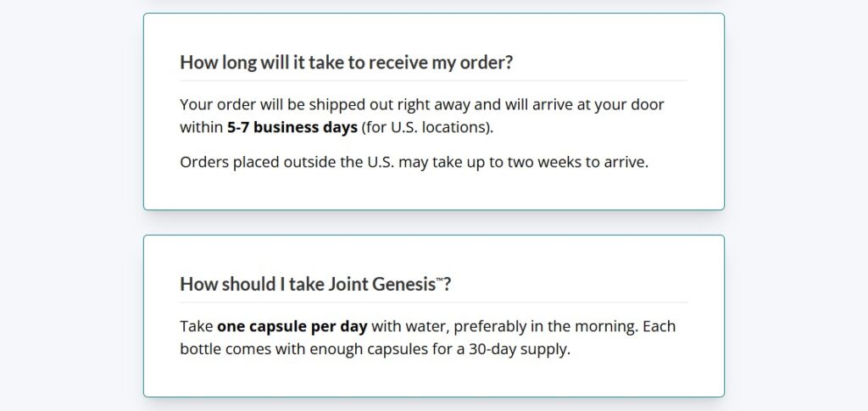This screenshot has height=411, width=868.
Task: Click the "(for U.S. locations)" text
Action: (x=426, y=128)
